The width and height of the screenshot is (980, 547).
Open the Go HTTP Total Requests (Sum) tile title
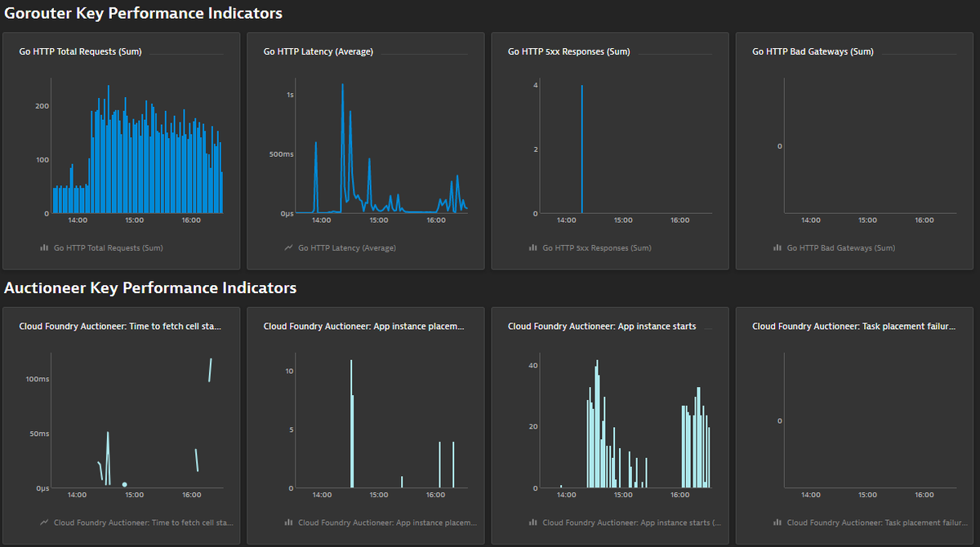(x=80, y=51)
